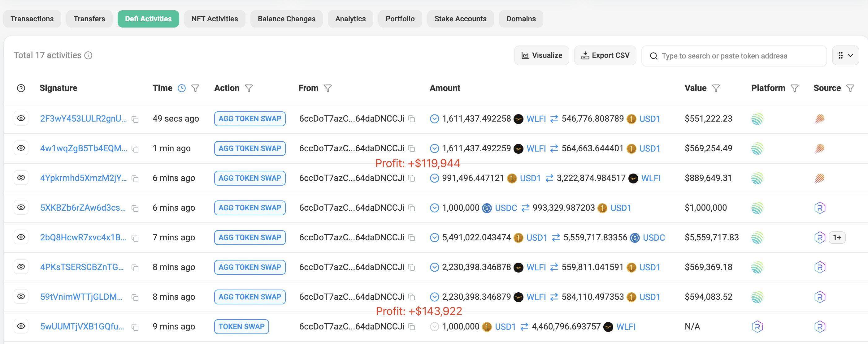Screen dimensions: 868x344
Task: Click the Time column clock icon
Action: (x=182, y=88)
